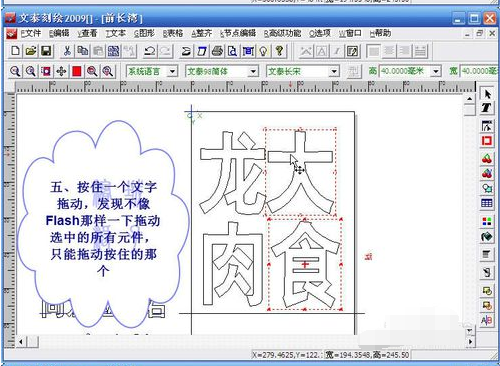Select the red rectangle frame tool
The height and width of the screenshot is (366, 500).
coord(486,141)
